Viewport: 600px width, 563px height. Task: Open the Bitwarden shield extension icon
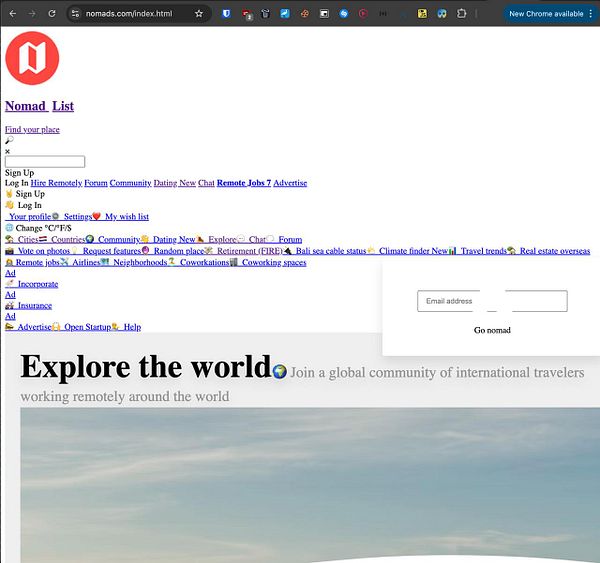pyautogui.click(x=227, y=14)
